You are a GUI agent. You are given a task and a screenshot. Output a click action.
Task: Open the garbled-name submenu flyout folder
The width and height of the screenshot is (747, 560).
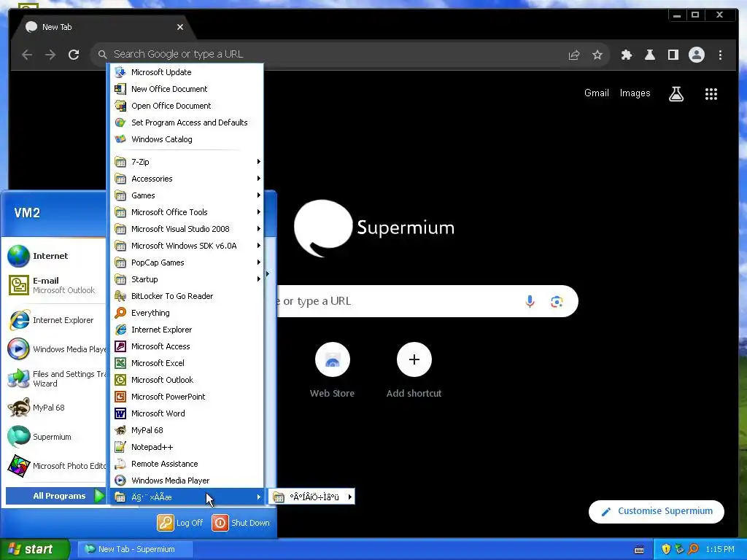point(312,497)
